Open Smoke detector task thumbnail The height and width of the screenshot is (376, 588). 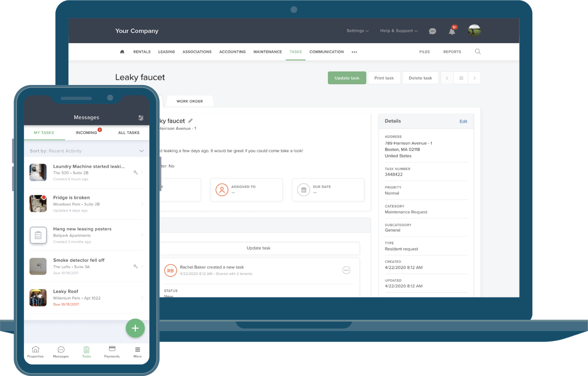pyautogui.click(x=38, y=266)
